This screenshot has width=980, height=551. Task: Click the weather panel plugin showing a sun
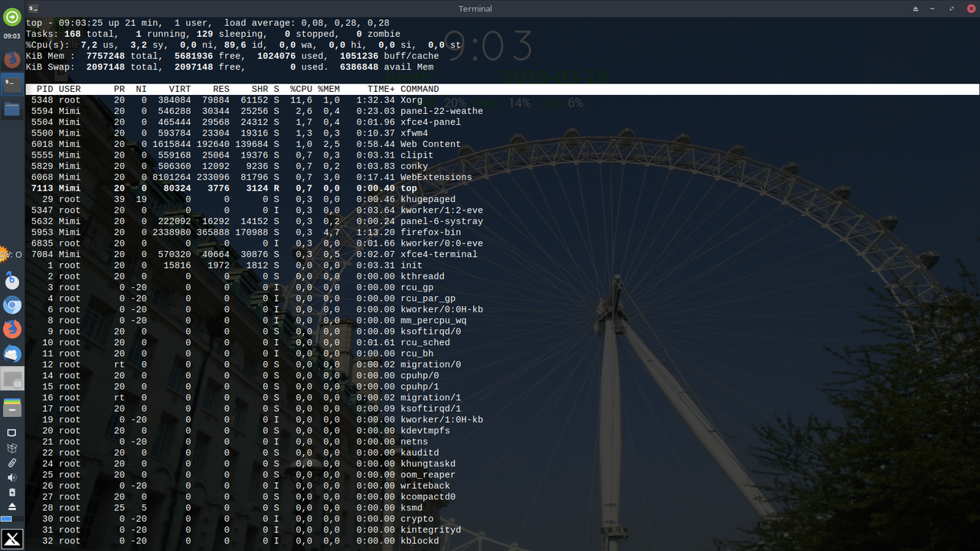6,254
